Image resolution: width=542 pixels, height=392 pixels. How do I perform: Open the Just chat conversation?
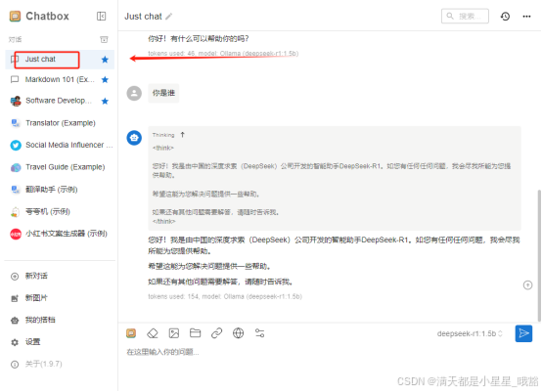(x=60, y=60)
